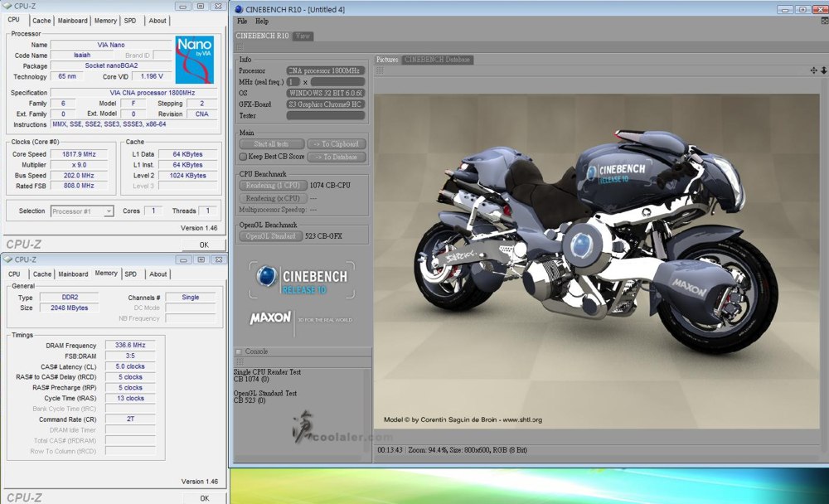This screenshot has height=504, width=829.
Task: Click the GFX-Board field
Action: click(326, 104)
